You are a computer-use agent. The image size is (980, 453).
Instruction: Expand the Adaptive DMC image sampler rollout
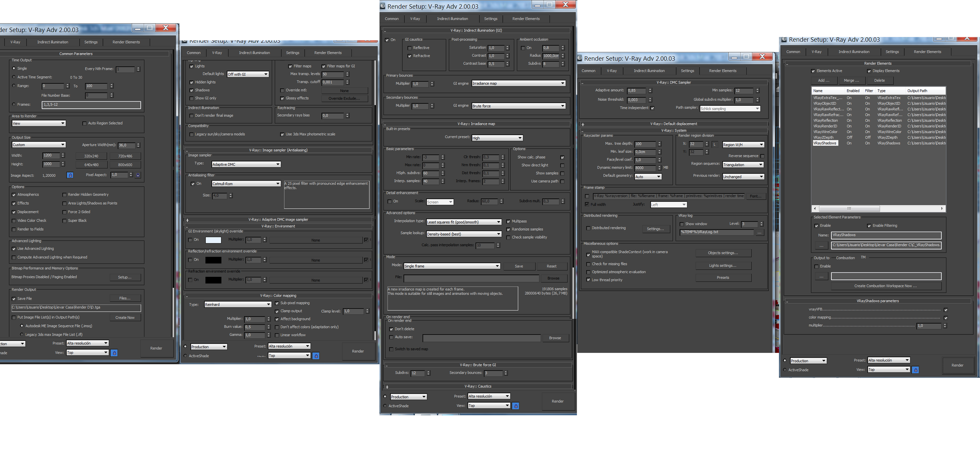pos(187,220)
